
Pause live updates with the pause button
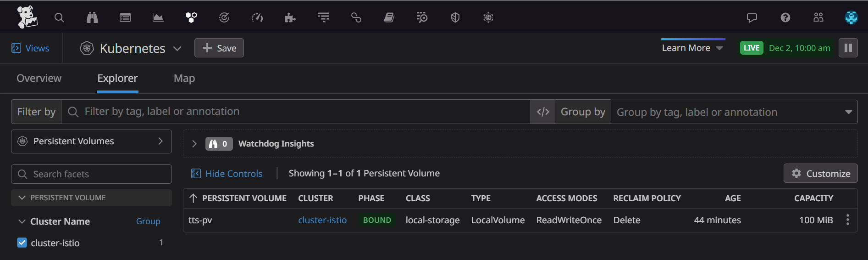pyautogui.click(x=848, y=48)
